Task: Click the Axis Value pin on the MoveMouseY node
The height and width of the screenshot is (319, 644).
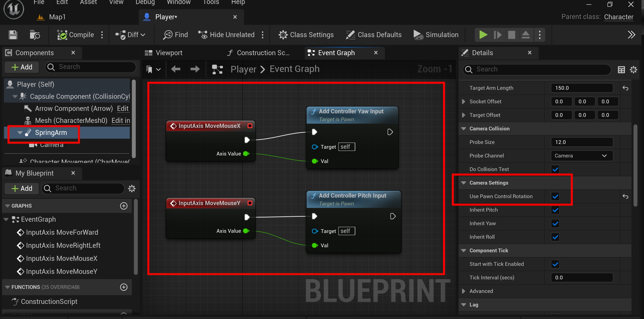Action: (246, 231)
